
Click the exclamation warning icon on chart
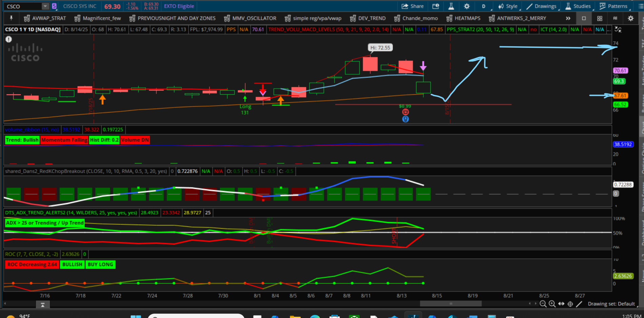pyautogui.click(x=8, y=39)
